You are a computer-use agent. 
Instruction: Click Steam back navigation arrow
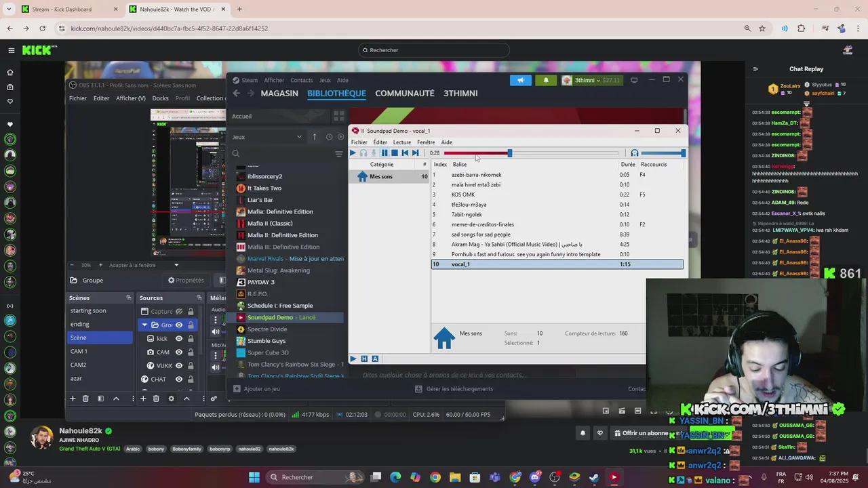tap(237, 94)
